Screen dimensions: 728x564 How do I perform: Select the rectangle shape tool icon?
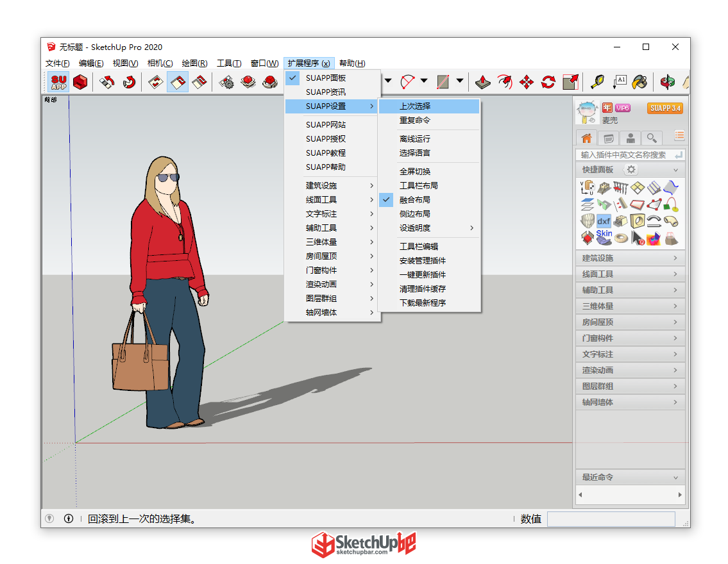pos(443,82)
